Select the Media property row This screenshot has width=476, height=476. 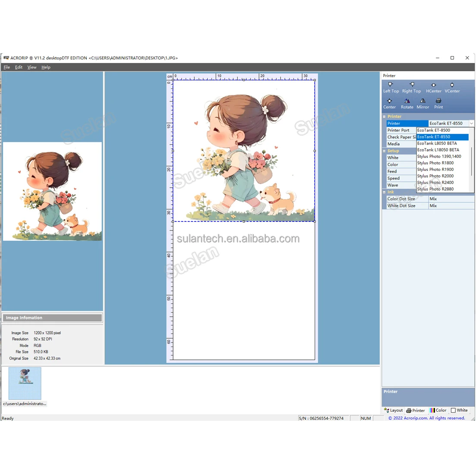pyautogui.click(x=401, y=144)
